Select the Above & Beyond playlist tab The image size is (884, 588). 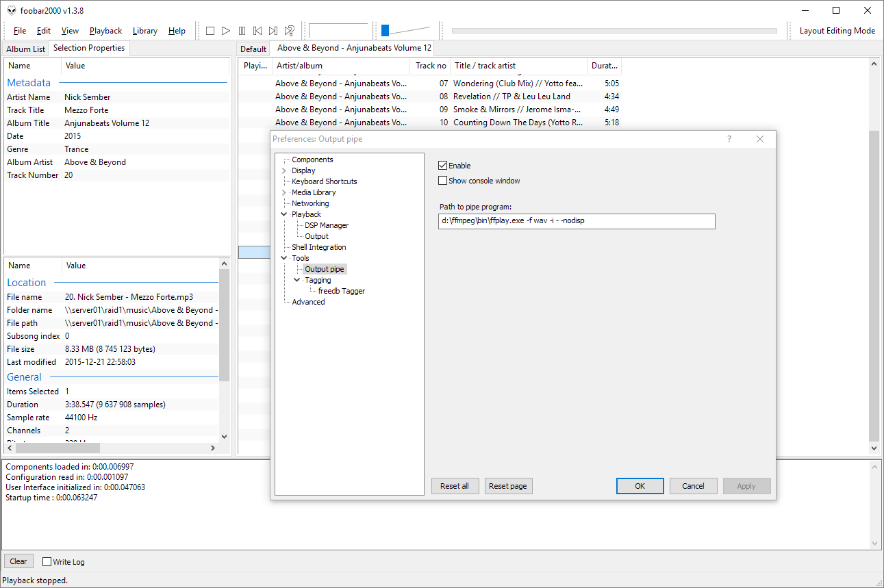point(354,48)
